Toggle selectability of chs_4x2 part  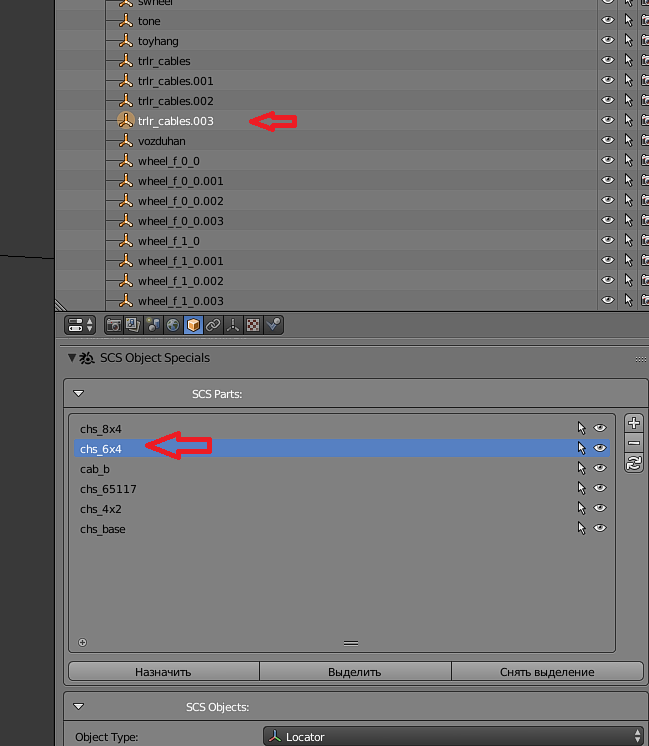[x=581, y=508]
